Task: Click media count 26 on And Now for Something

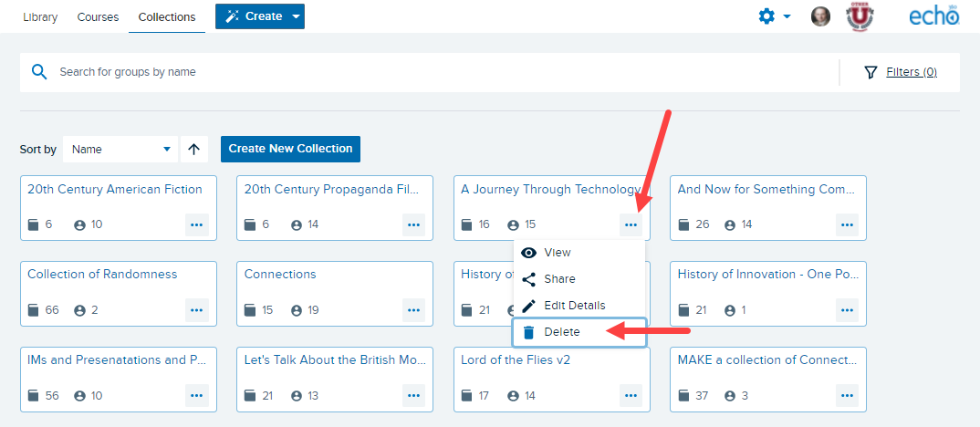Action: click(x=703, y=224)
